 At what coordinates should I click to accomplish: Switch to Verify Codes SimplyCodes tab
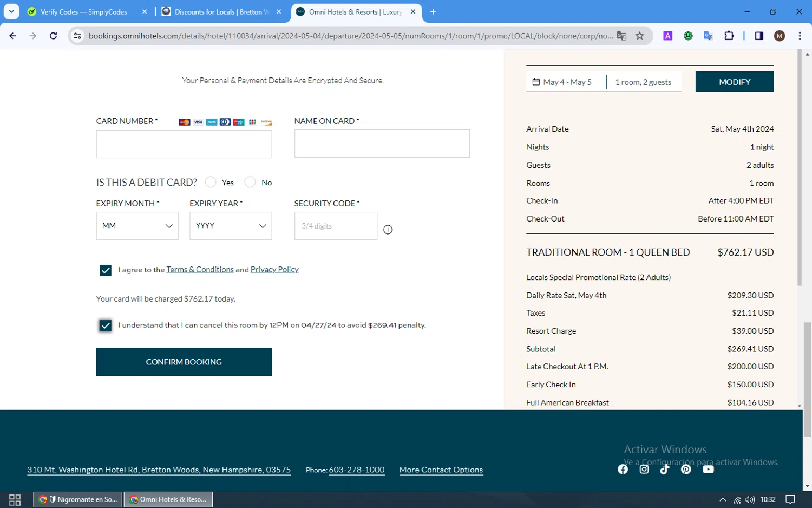(84, 12)
